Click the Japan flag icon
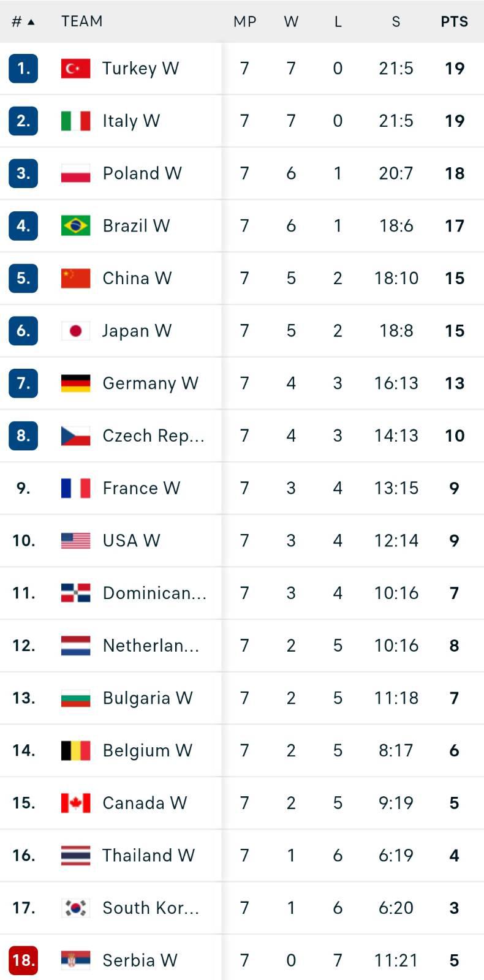 [75, 331]
